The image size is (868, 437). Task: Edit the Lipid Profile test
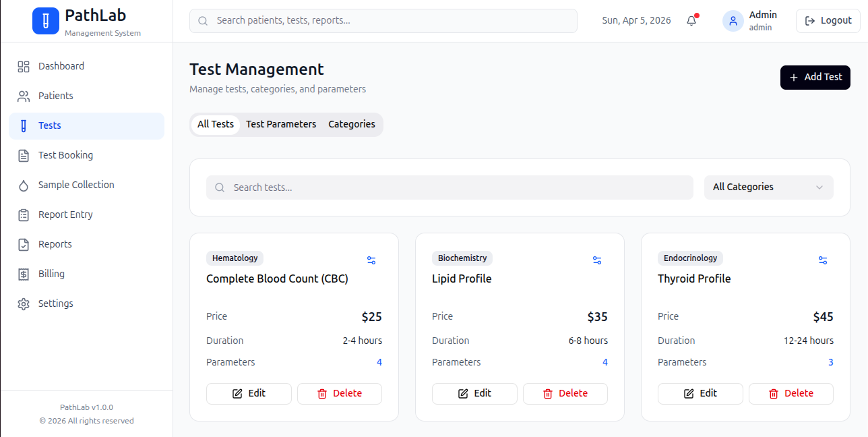pos(474,394)
